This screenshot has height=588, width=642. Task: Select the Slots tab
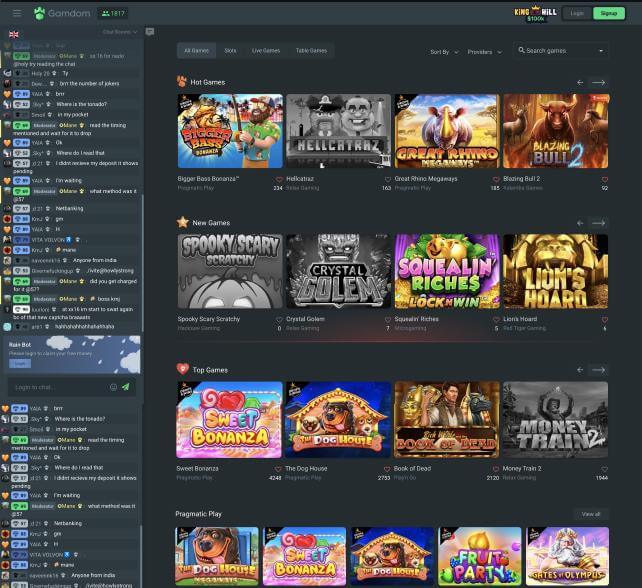pos(230,51)
